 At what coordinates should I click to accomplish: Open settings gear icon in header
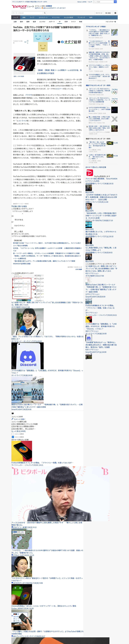click(x=115, y=13)
